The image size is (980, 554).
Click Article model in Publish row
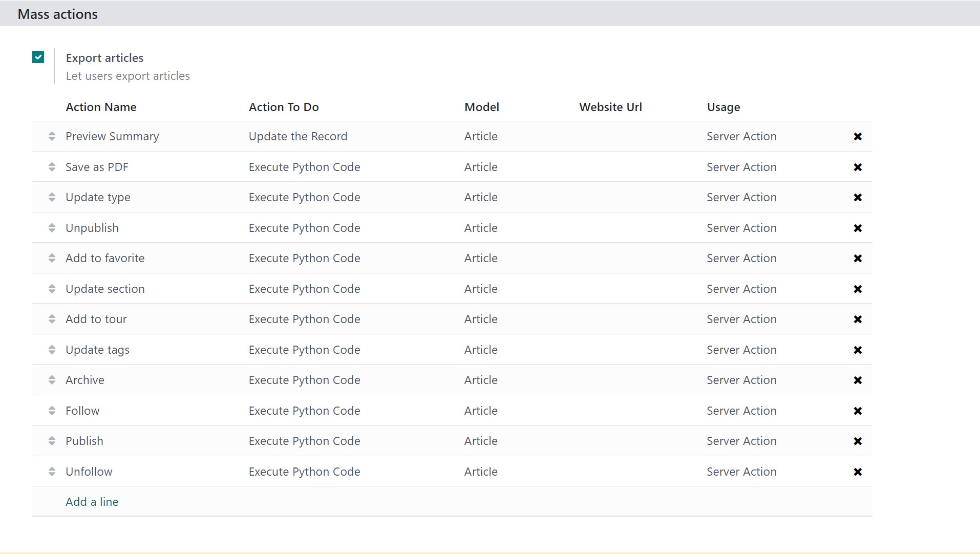(x=481, y=441)
